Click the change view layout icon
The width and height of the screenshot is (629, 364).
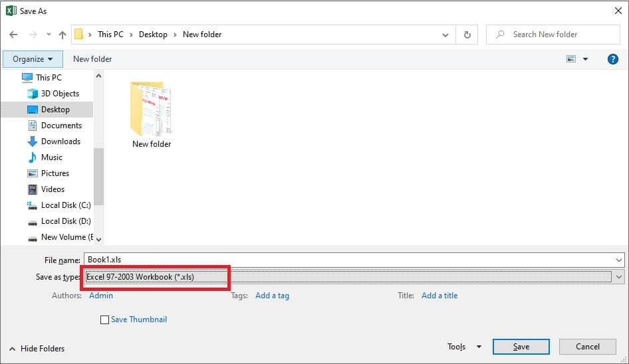tap(571, 59)
